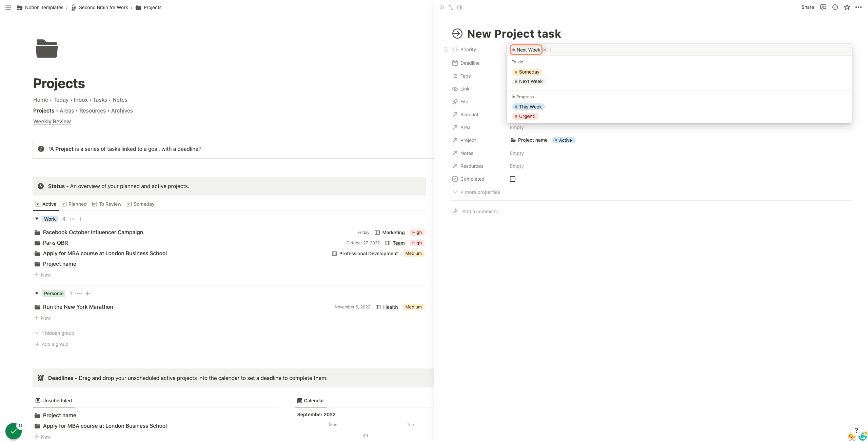This screenshot has height=442, width=868.
Task: Collapse the Personal group toggle
Action: 37,294
